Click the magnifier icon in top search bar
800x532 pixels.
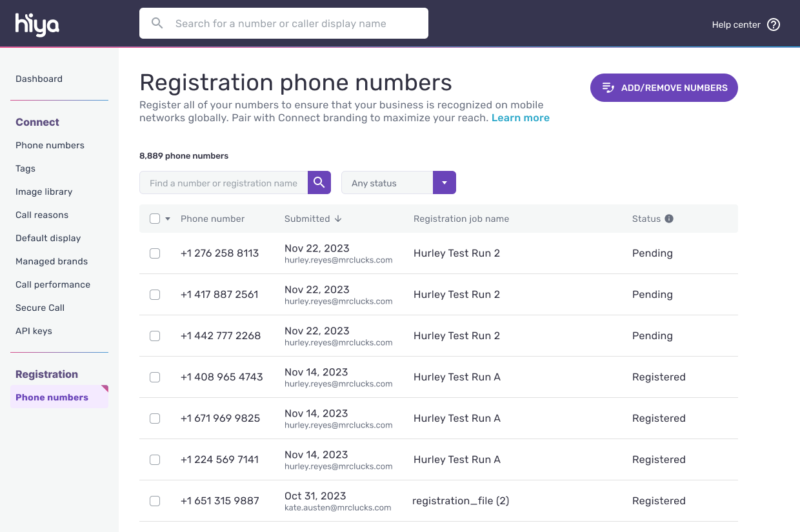[x=157, y=23]
